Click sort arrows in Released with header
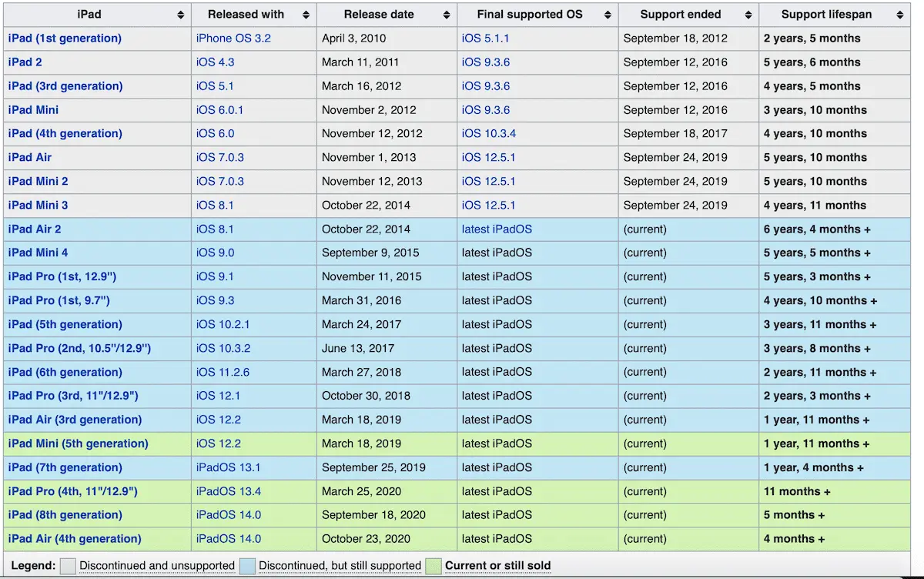Screen dimensions: 924x579 [306, 15]
